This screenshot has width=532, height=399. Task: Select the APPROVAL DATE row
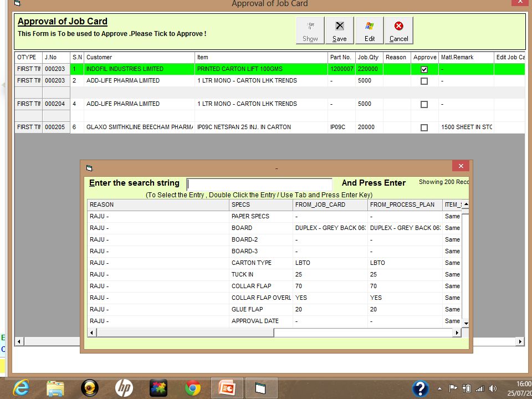point(274,321)
